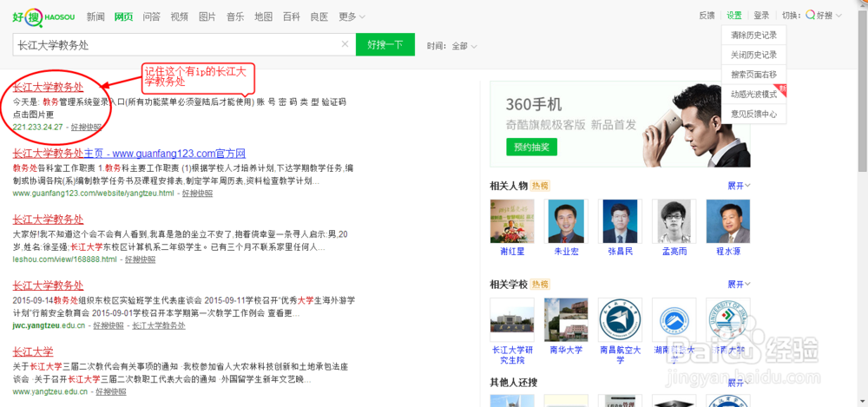Open the 新闻 news tab

click(95, 16)
